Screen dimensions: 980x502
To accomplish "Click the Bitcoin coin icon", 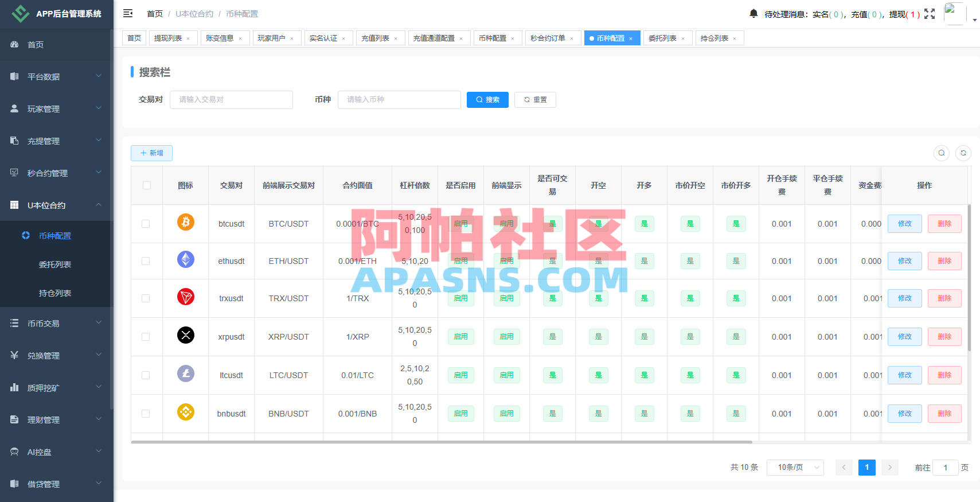I will [185, 222].
